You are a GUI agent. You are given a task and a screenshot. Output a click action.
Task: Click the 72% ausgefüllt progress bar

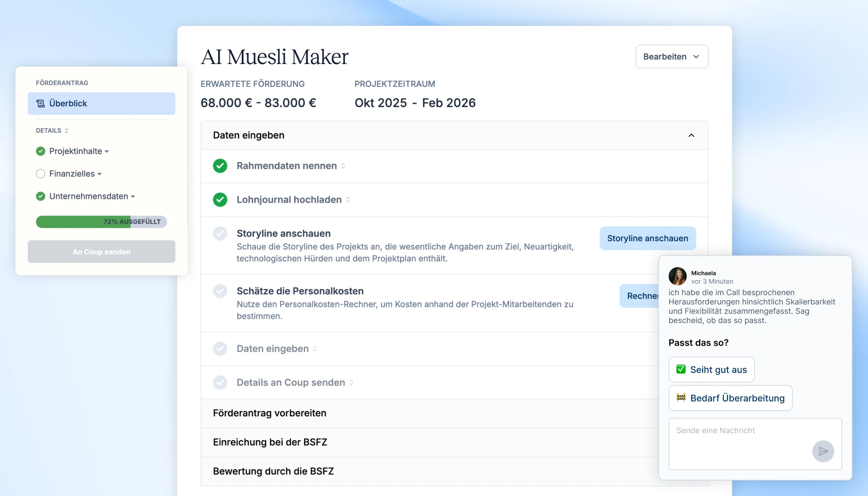(101, 222)
